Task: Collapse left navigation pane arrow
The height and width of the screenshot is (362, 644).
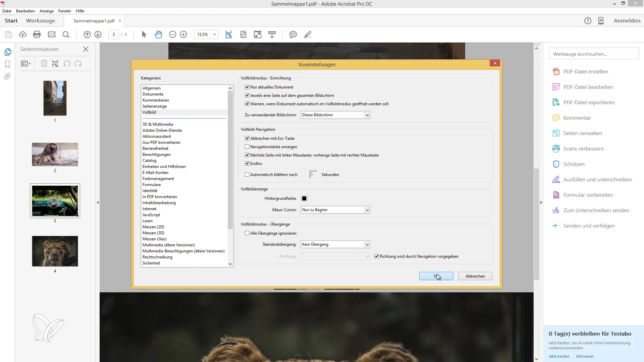Action: coord(98,202)
